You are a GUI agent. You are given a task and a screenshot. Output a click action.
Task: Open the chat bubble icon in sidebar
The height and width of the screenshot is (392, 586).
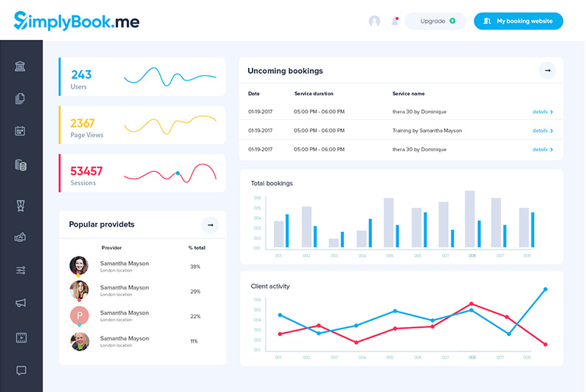click(21, 371)
